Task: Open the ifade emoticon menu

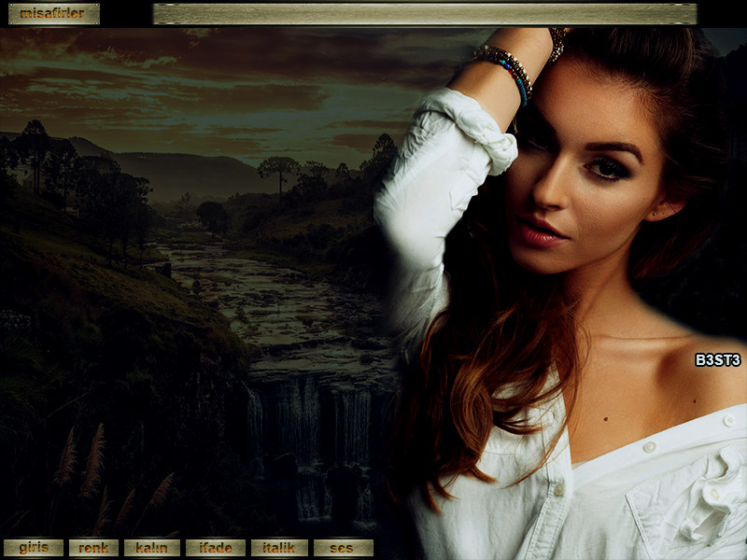Action: click(x=216, y=548)
